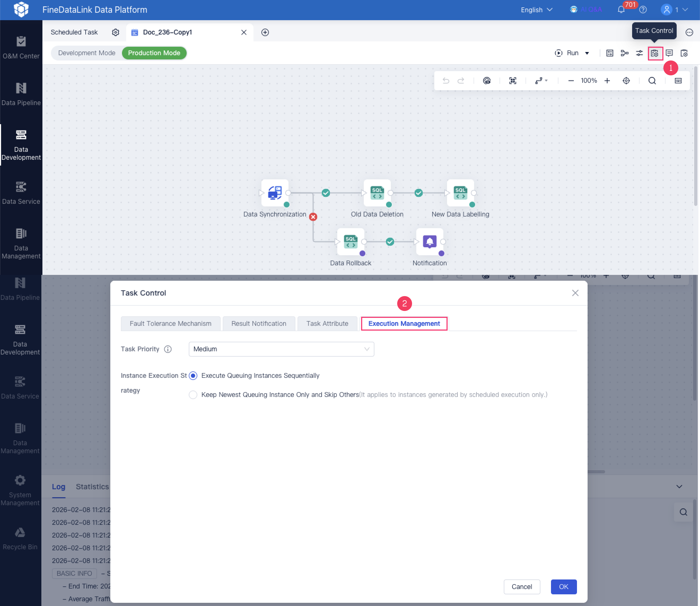Click the canvas search magnifier icon

652,80
